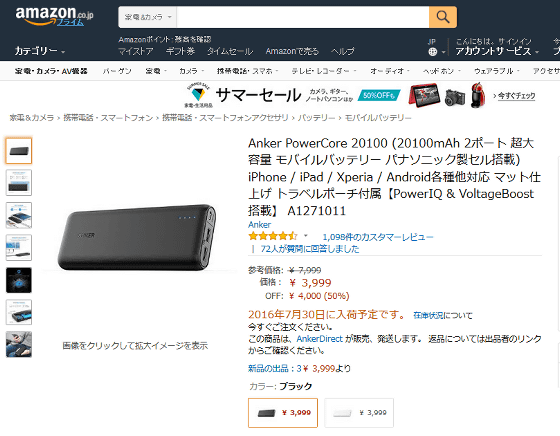Open the Amazon.co.jp home logo
560x436 pixels.
[x=54, y=16]
